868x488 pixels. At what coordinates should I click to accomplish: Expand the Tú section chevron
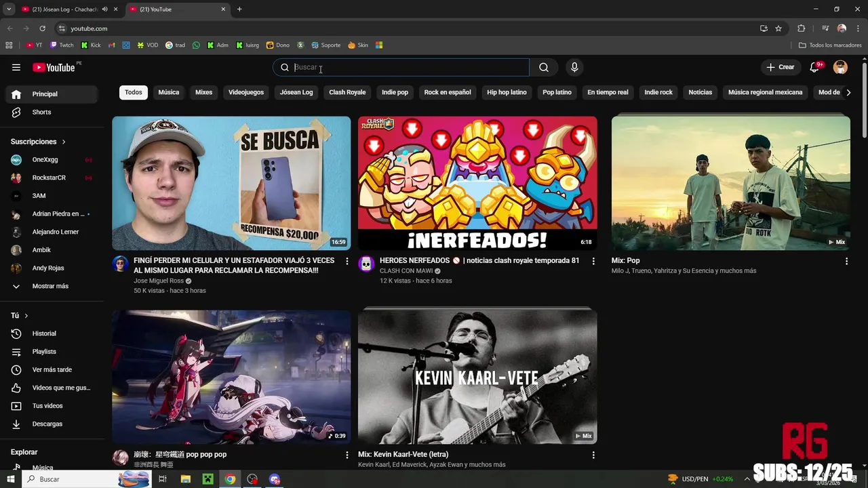tap(26, 316)
